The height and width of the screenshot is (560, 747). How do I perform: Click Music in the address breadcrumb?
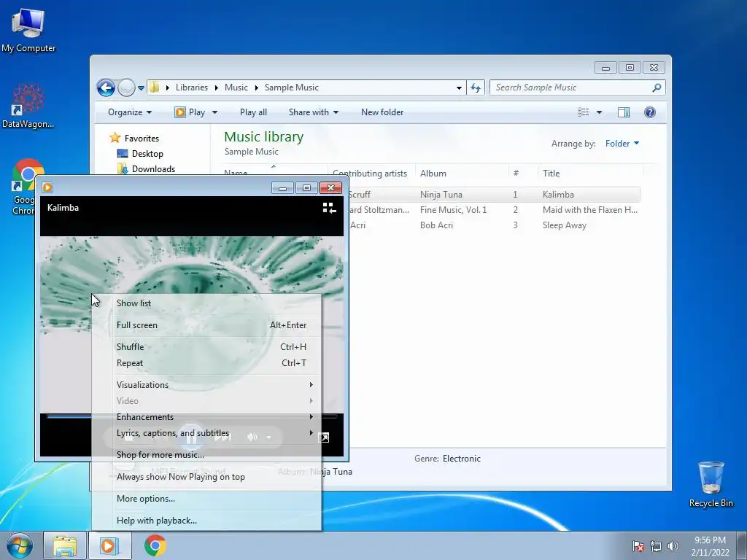coord(236,87)
